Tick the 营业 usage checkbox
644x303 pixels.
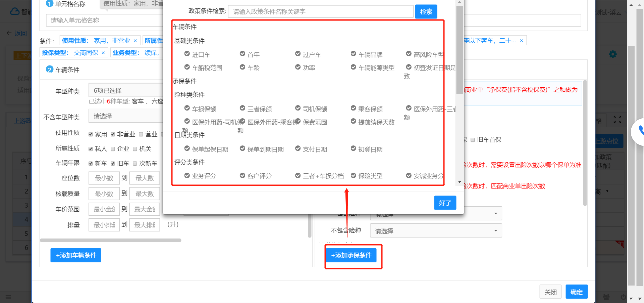(x=141, y=134)
